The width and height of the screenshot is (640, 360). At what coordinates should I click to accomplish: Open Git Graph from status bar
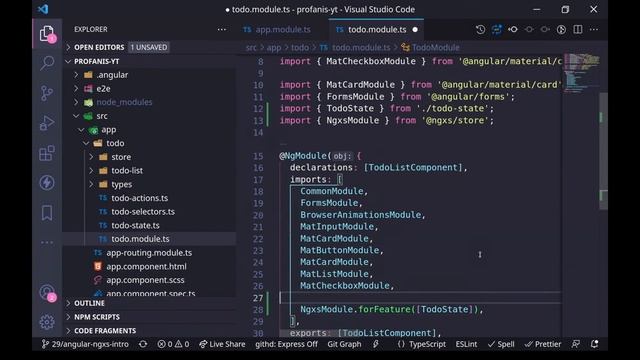click(x=344, y=344)
